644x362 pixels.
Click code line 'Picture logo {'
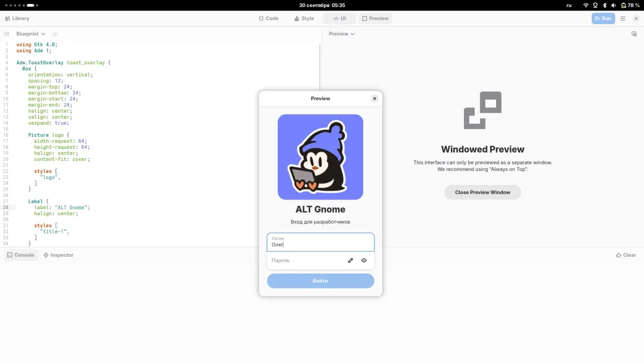pyautogui.click(x=49, y=135)
